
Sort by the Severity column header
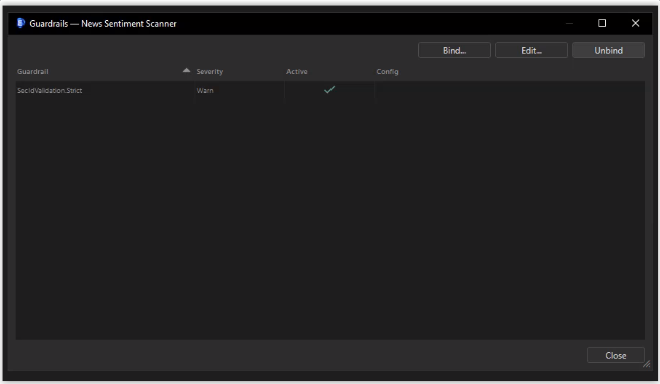[239, 72]
